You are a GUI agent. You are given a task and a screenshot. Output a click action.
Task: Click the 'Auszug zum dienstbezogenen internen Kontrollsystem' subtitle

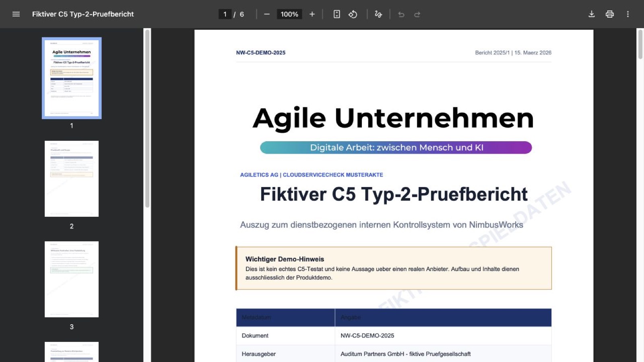click(x=382, y=225)
